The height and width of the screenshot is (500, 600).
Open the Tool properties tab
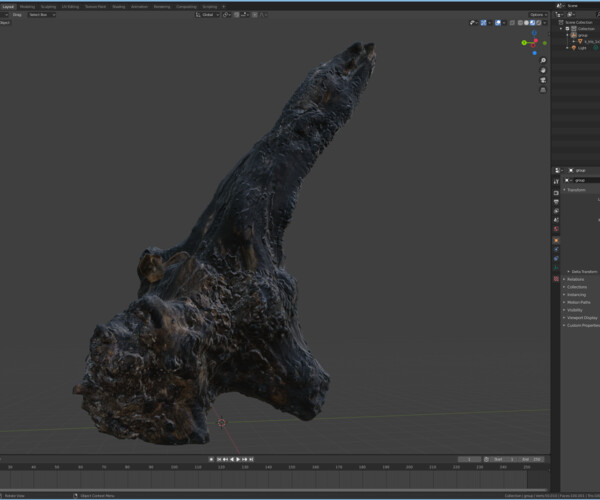[556, 181]
